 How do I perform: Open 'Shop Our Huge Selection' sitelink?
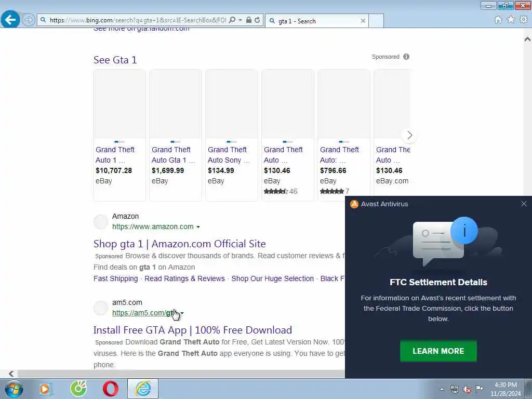(272, 278)
